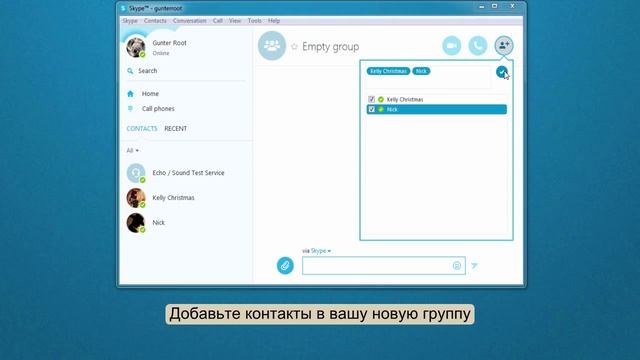The width and height of the screenshot is (640, 360).
Task: Open the add people button
Action: click(504, 45)
